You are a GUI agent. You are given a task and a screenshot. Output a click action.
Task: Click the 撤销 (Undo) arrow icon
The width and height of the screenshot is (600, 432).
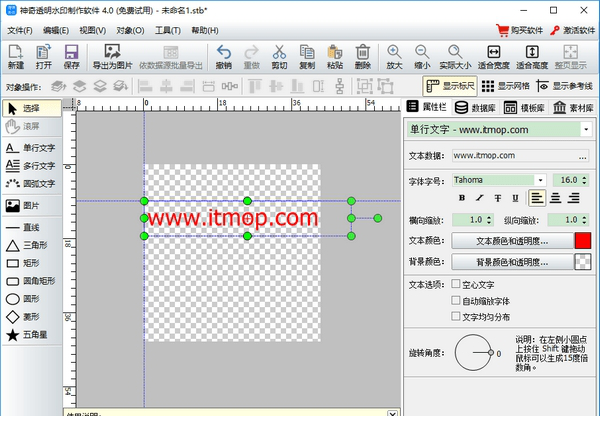(223, 52)
